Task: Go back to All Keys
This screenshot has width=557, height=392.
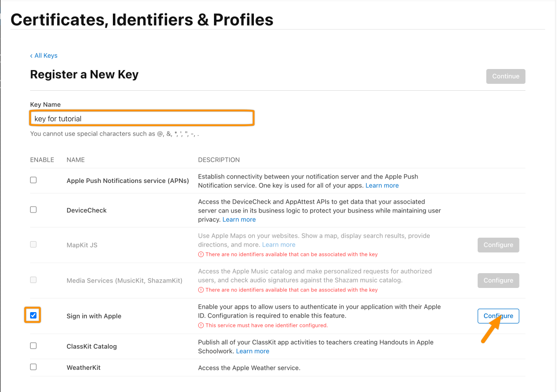Action: (44, 55)
